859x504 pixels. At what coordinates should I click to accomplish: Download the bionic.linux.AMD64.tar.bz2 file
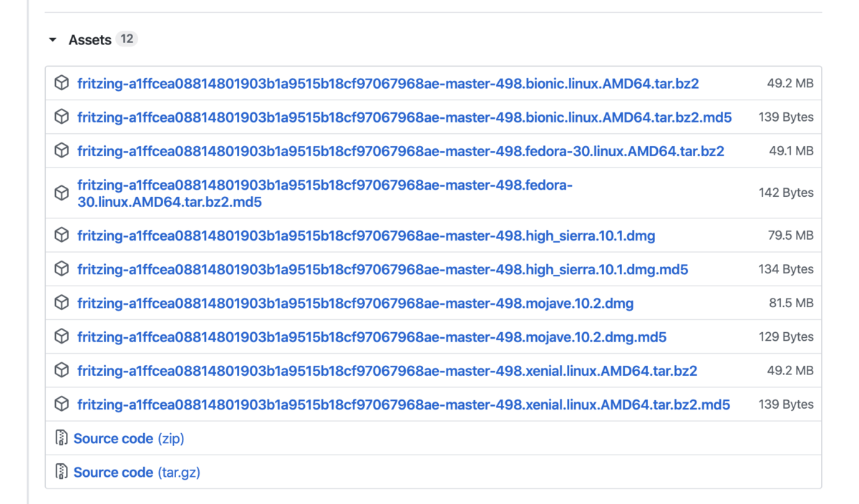(388, 84)
